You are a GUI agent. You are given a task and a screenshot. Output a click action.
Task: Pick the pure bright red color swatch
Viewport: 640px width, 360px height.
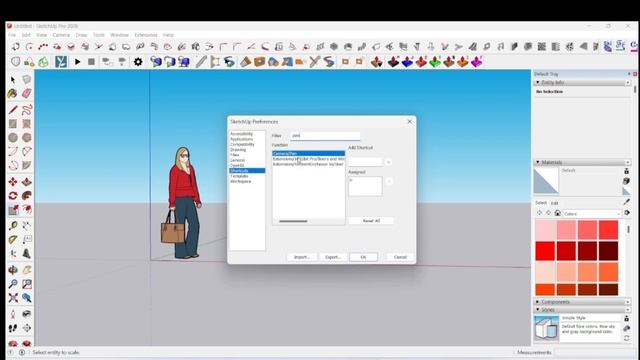[545, 251]
